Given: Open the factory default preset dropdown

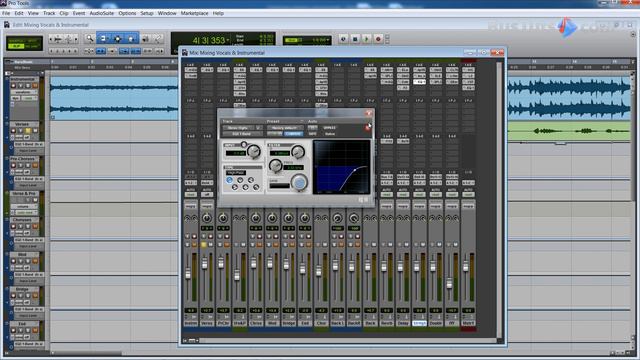Looking at the screenshot, I should pos(285,128).
